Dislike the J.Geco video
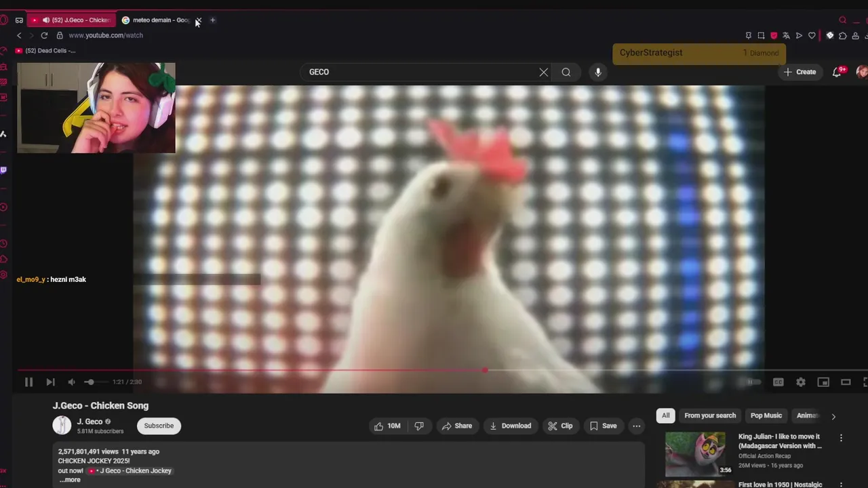Viewport: 868px width, 488px height. point(419,426)
